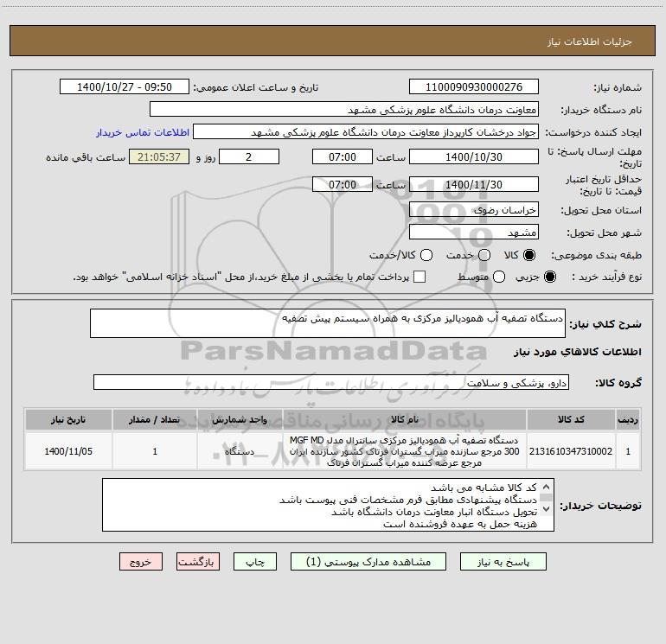The height and width of the screenshot is (644, 666).
Task: Click the city field مشهد
Action: tap(474, 233)
